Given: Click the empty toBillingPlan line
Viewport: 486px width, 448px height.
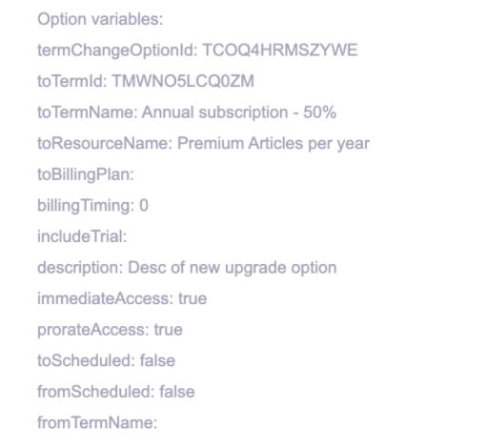Looking at the screenshot, I should (x=86, y=174).
